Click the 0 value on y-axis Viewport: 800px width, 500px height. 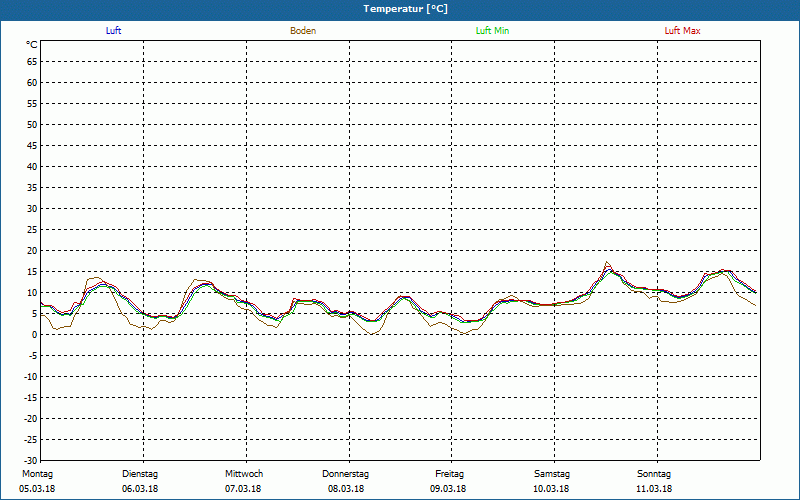[34, 335]
